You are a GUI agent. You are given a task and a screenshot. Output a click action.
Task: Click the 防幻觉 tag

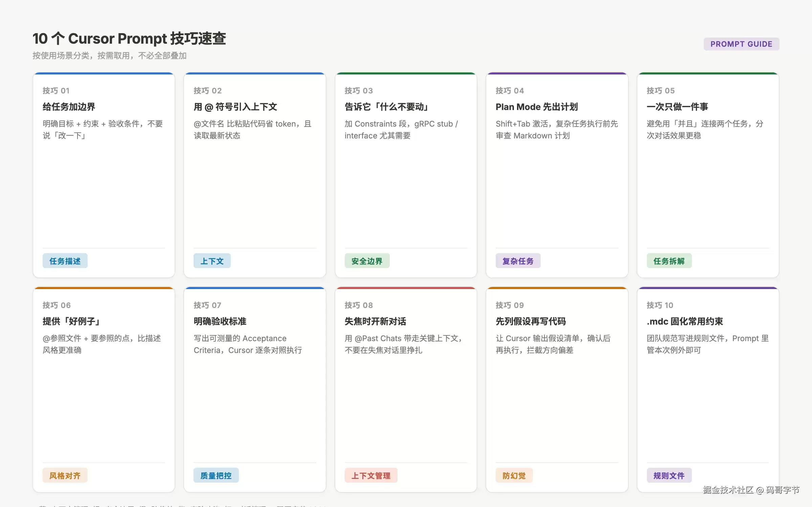click(x=514, y=476)
